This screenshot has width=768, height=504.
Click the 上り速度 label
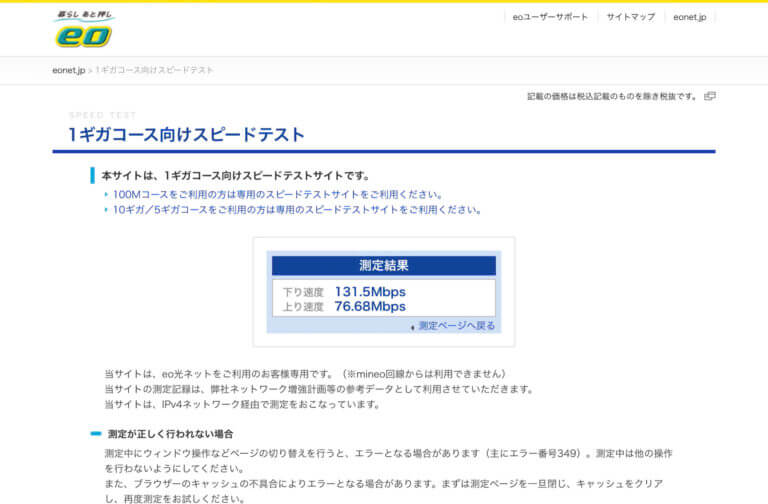coord(303,307)
